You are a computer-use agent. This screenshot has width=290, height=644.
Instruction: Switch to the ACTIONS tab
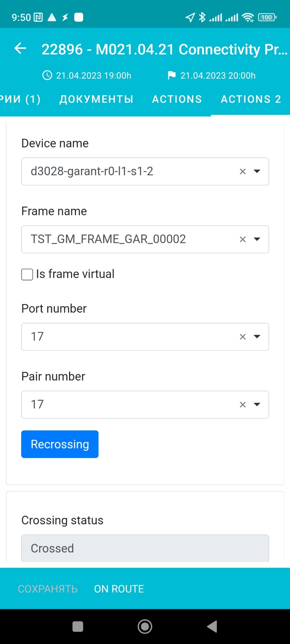(177, 99)
